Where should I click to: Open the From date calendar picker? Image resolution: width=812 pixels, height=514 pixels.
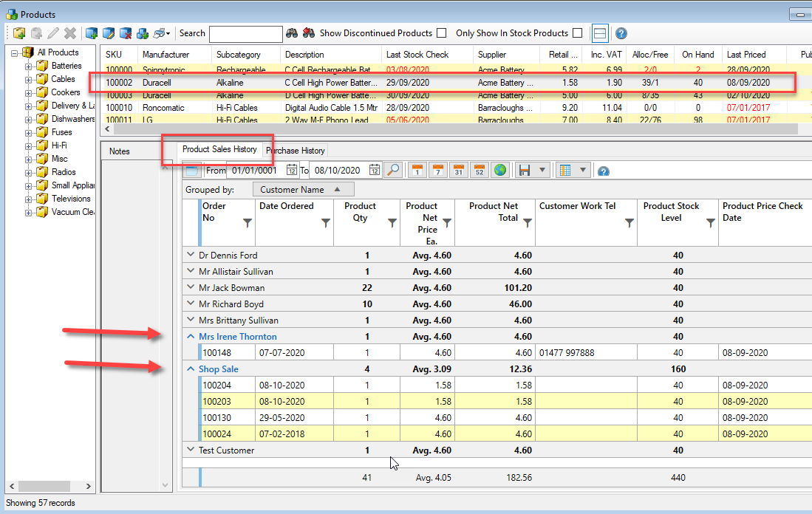(x=292, y=171)
